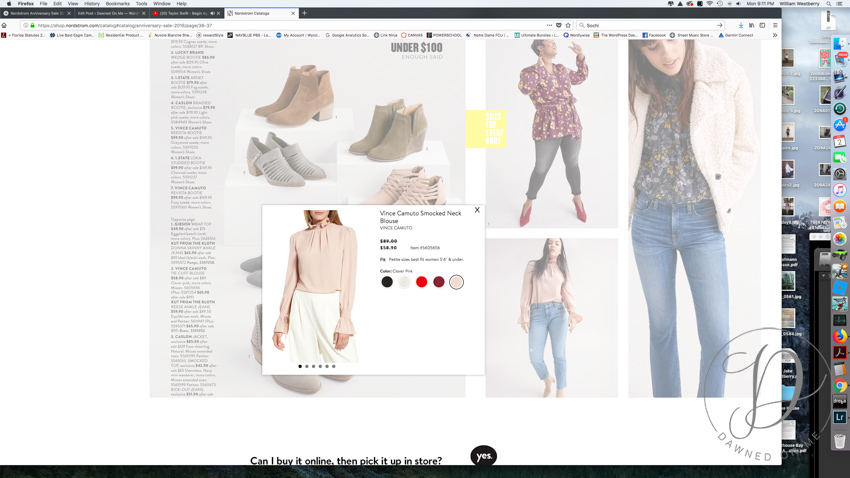Close the Nordstrom Catalogs tab
Image resolution: width=850 pixels, height=478 pixels.
[x=293, y=13]
